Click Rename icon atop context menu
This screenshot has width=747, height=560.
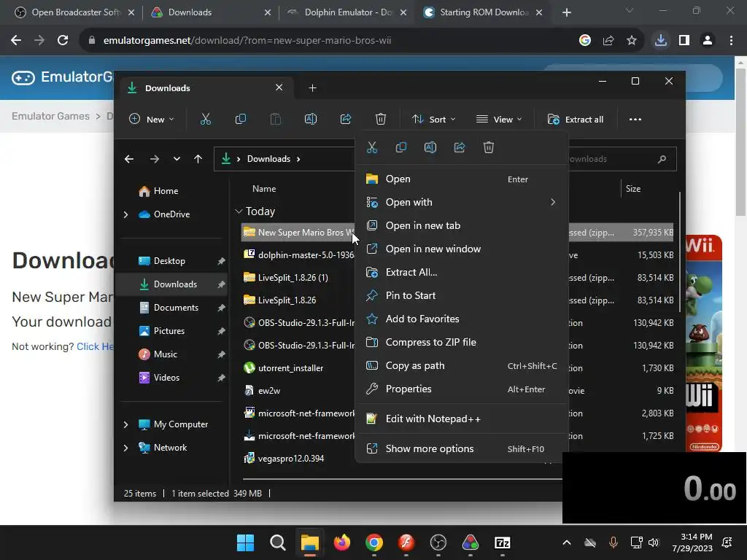pos(430,147)
